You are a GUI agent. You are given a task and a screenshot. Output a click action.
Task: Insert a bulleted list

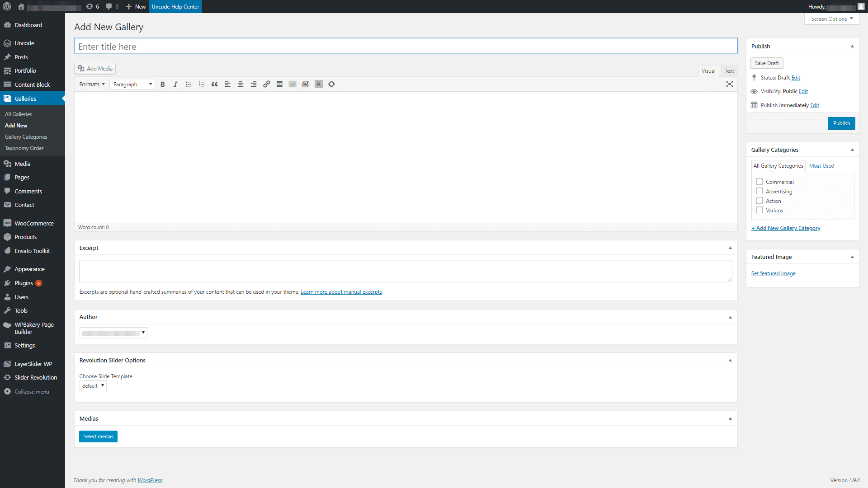click(x=189, y=84)
